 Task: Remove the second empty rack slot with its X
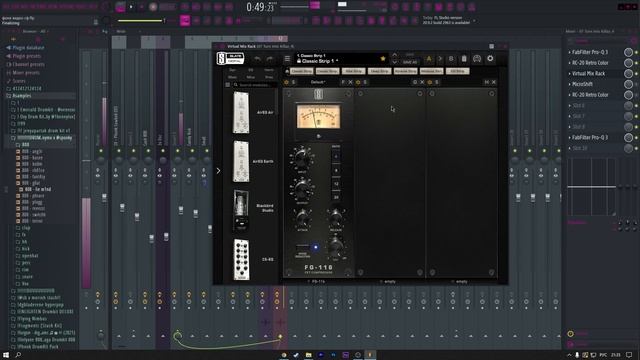coord(422,82)
